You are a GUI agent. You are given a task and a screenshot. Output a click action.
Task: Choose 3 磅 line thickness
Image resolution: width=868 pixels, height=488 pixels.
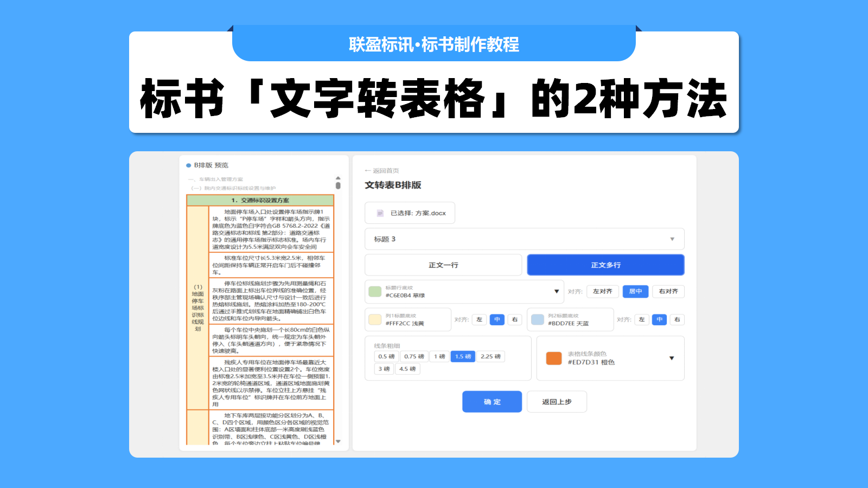pos(384,369)
